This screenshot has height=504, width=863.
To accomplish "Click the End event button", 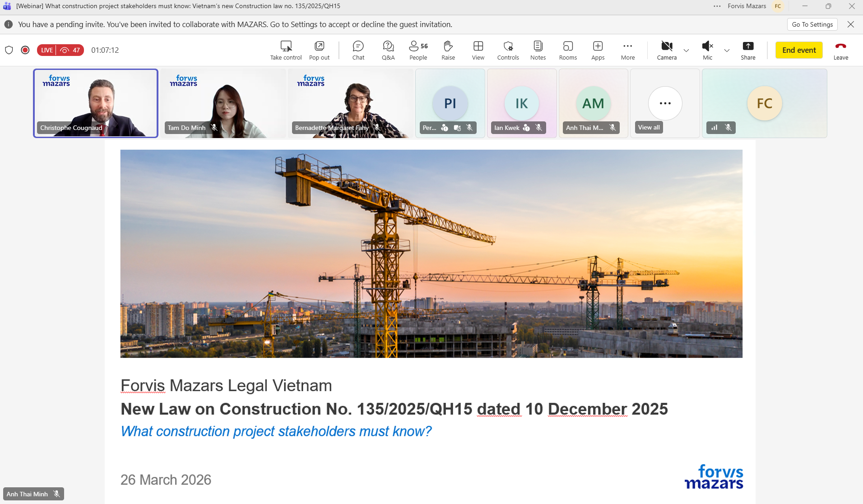I will (798, 50).
